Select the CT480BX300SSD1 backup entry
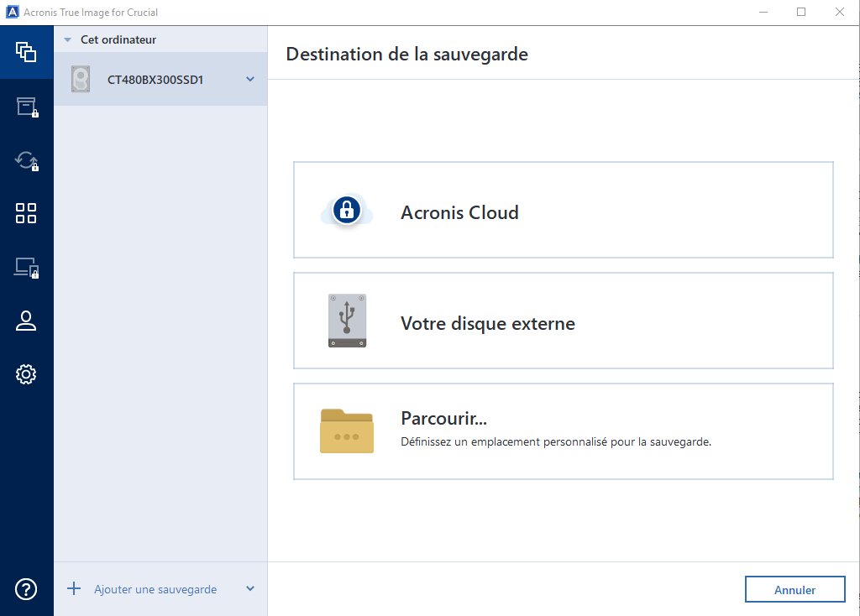The width and height of the screenshot is (860, 616). click(155, 81)
